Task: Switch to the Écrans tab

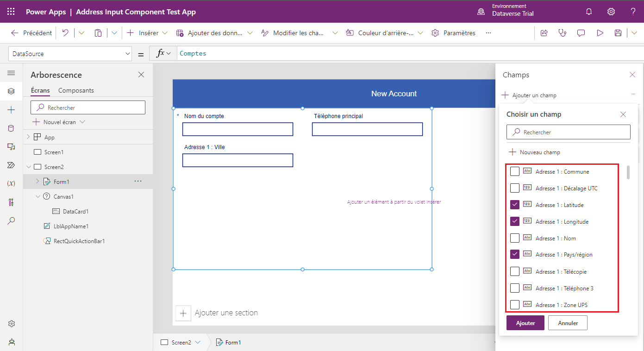Action: click(40, 90)
